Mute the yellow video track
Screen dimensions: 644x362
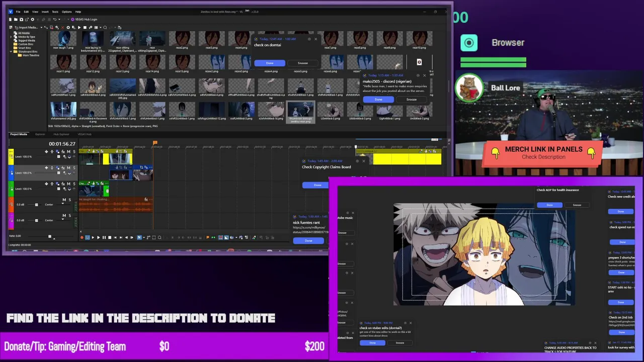click(x=68, y=151)
